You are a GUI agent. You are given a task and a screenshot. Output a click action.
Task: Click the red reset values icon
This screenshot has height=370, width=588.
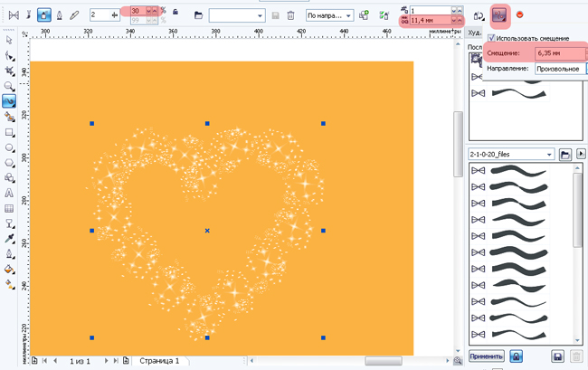(519, 15)
